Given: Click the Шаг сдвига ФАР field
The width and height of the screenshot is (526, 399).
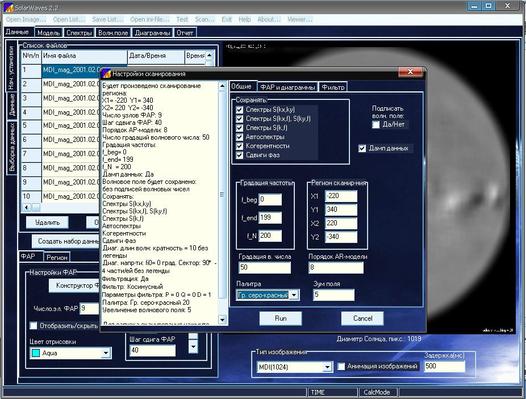Looking at the screenshot, I should click(152, 350).
